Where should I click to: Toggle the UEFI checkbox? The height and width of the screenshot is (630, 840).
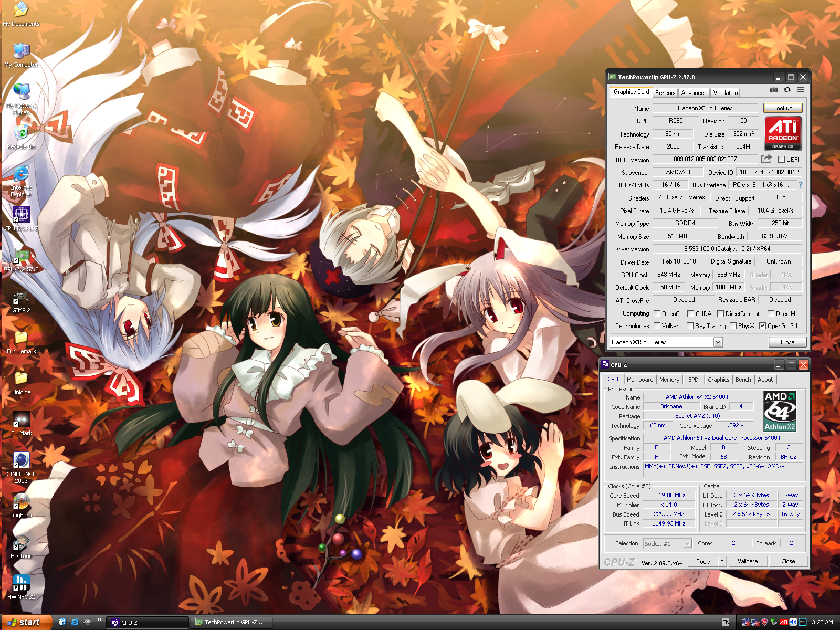click(x=781, y=160)
